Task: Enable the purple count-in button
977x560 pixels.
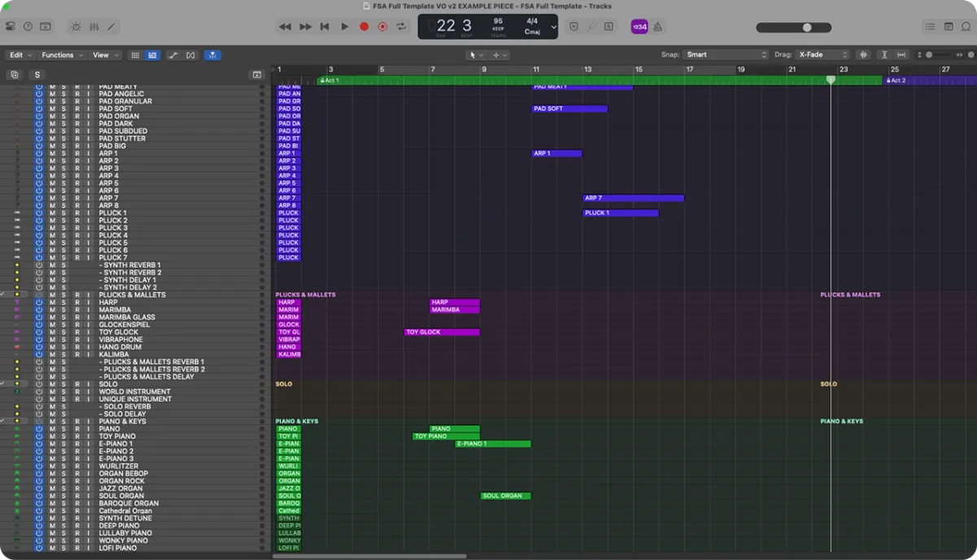Action: point(639,27)
